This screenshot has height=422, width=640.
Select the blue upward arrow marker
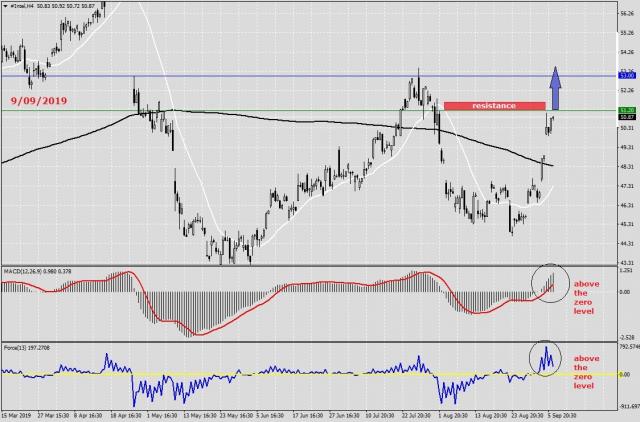click(x=556, y=87)
